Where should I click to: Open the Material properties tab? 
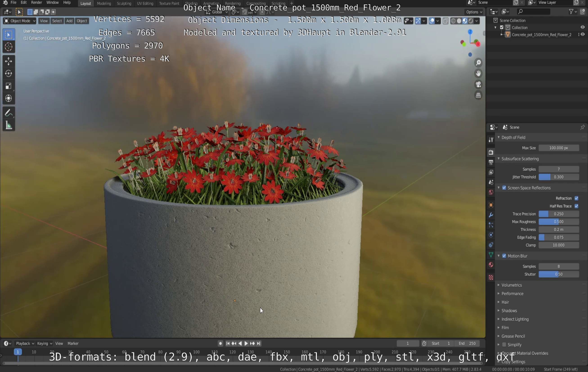491,265
